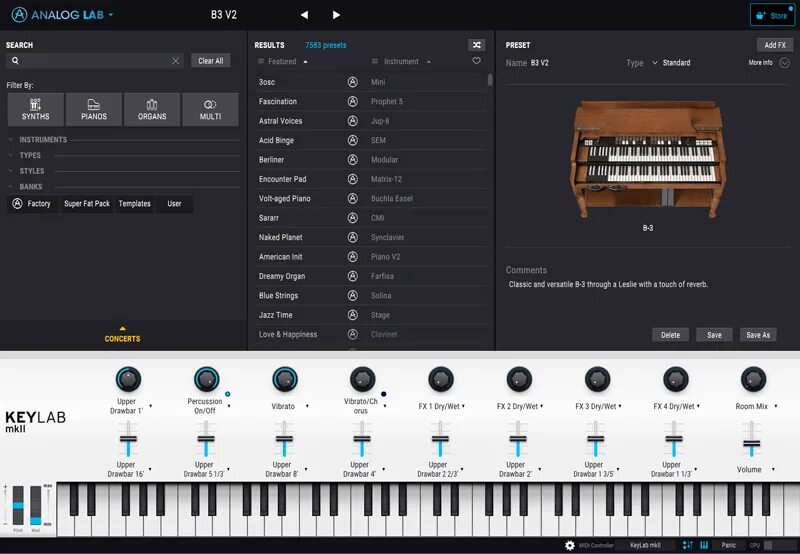
Task: Sort results by Instrument column
Action: click(x=402, y=61)
